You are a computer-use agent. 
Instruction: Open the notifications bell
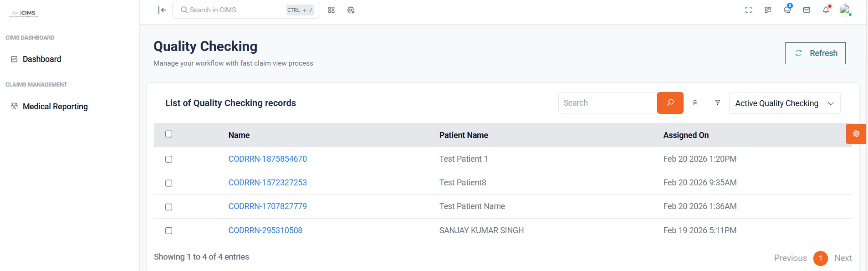point(826,10)
